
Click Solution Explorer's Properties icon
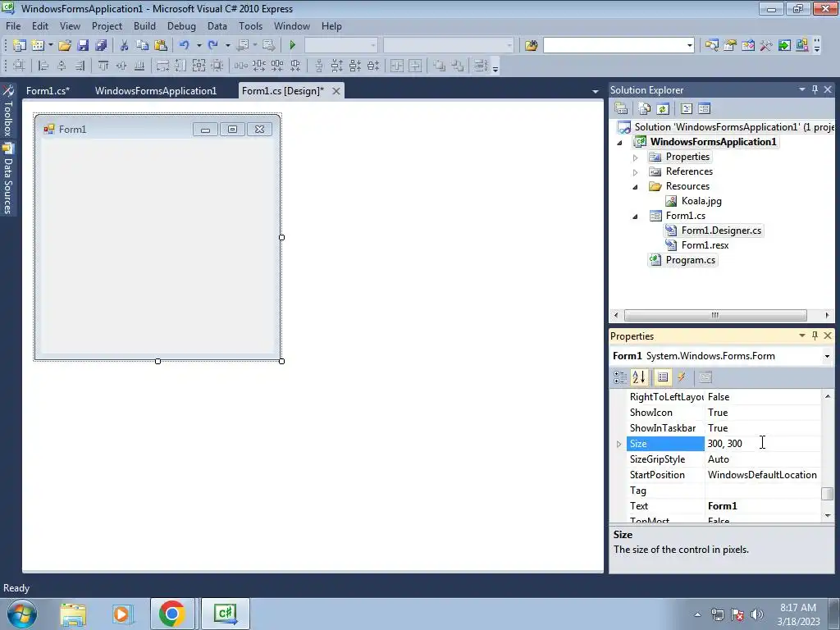point(622,109)
